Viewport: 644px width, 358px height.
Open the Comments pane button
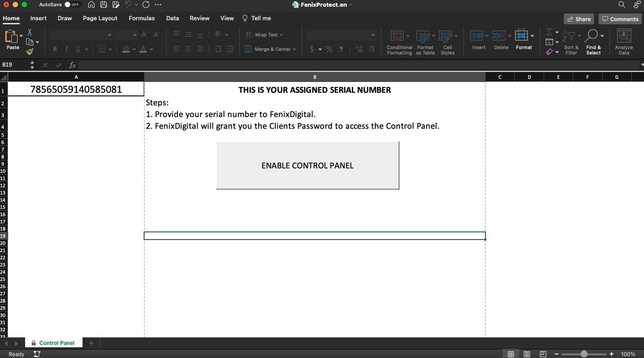(x=620, y=19)
